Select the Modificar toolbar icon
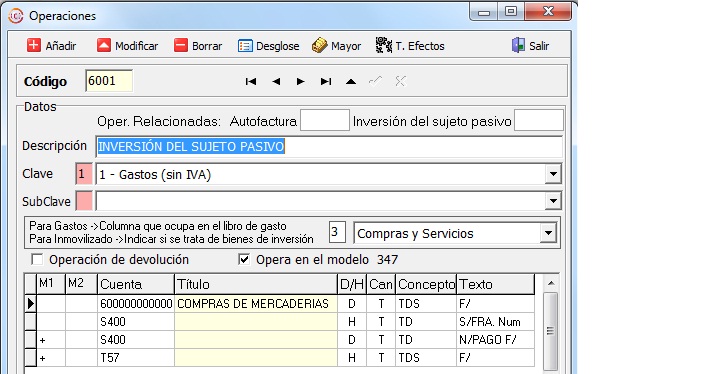This screenshot has height=374, width=704. [104, 45]
